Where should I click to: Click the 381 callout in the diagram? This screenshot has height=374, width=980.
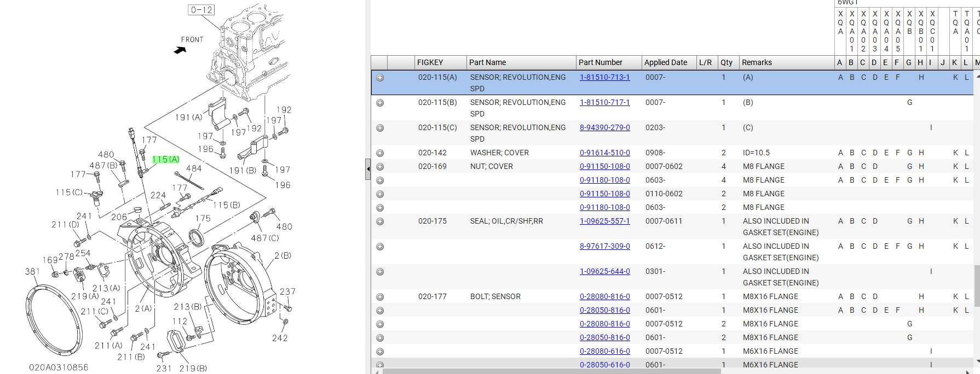click(x=32, y=271)
